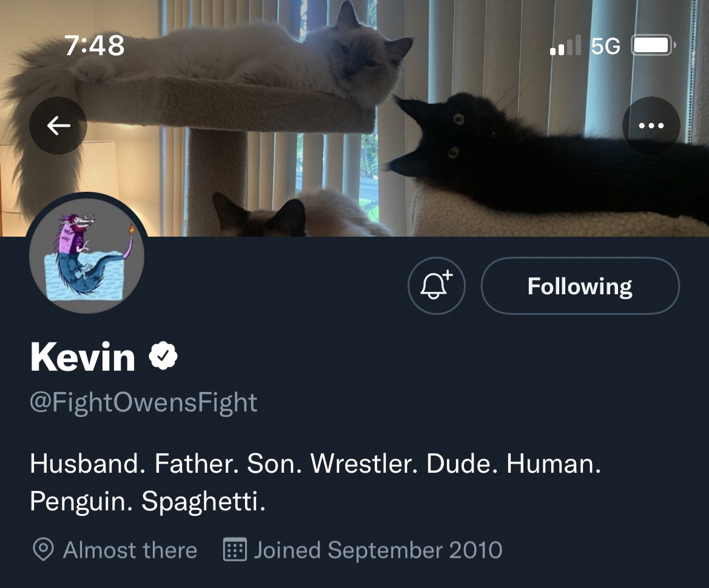Select the @FightOwensFight handle
Image resolution: width=709 pixels, height=588 pixels.
pos(144,402)
